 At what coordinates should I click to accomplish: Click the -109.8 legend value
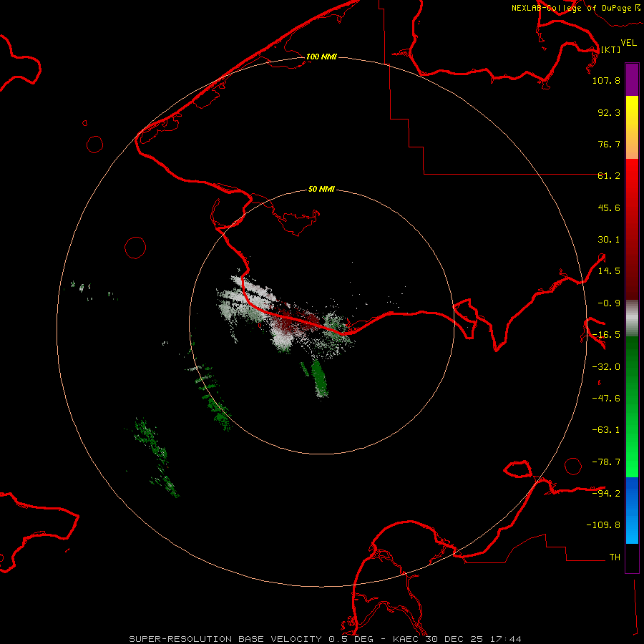tap(603, 525)
